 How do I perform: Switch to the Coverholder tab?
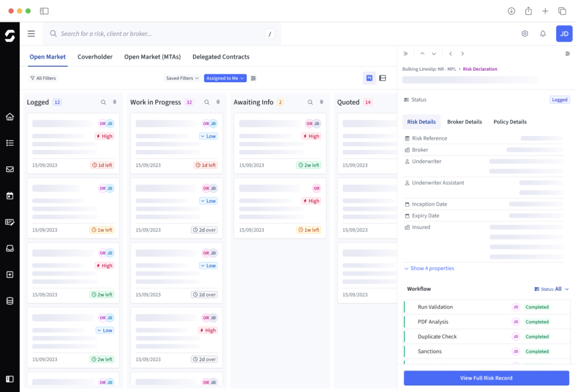pyautogui.click(x=95, y=57)
